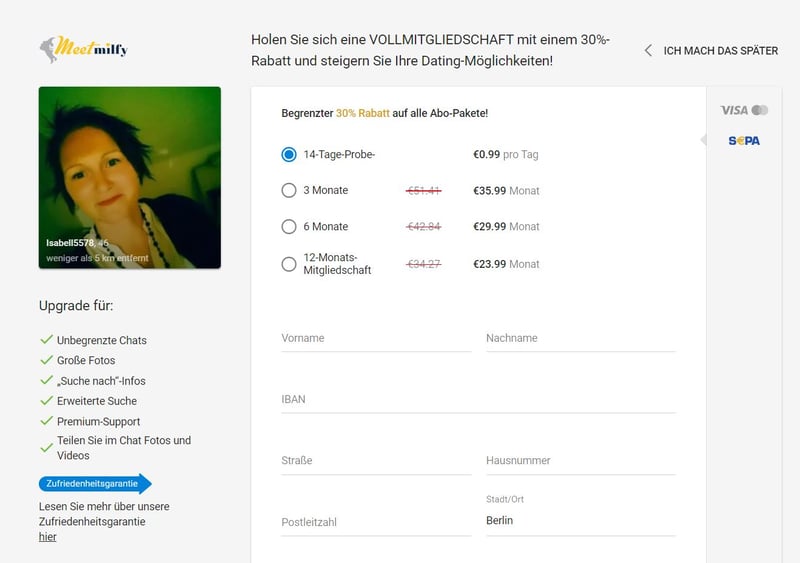Click 'ICH MACH DAS SPÄTER' link
Image resolution: width=800 pixels, height=563 pixels.
(720, 51)
